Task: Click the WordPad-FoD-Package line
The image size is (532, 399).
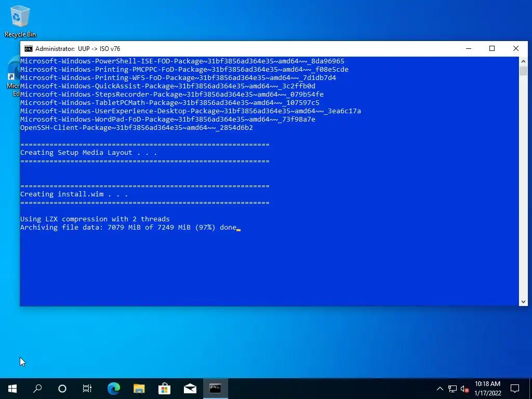Action: [x=168, y=119]
